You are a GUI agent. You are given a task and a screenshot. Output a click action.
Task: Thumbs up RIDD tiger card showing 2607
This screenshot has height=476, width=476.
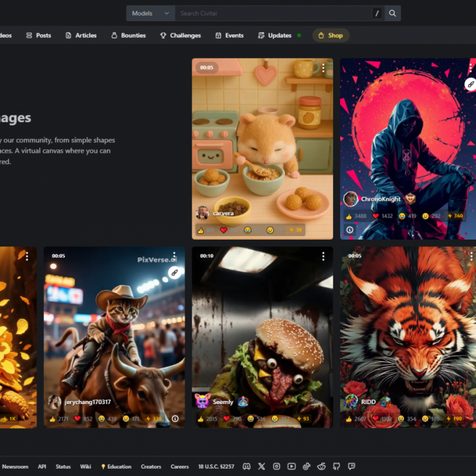point(356,419)
